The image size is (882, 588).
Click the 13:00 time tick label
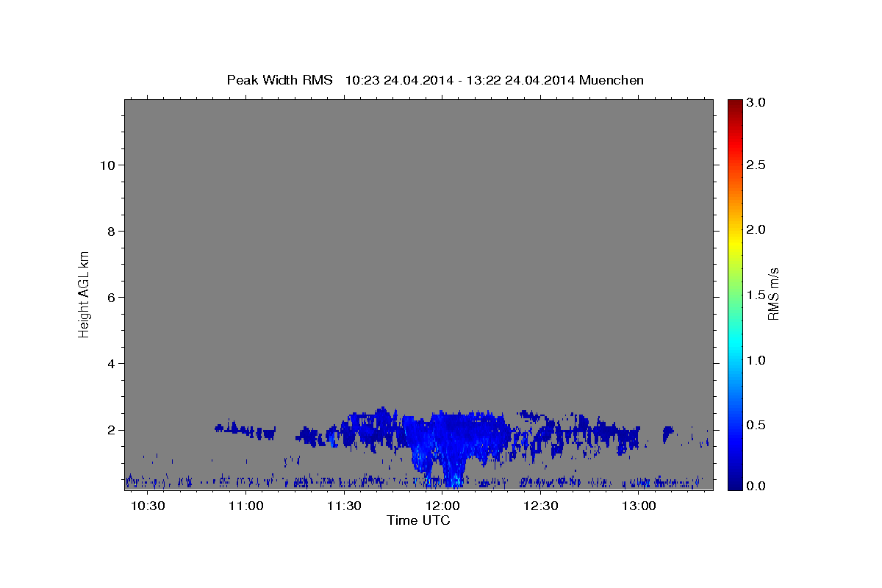(639, 506)
